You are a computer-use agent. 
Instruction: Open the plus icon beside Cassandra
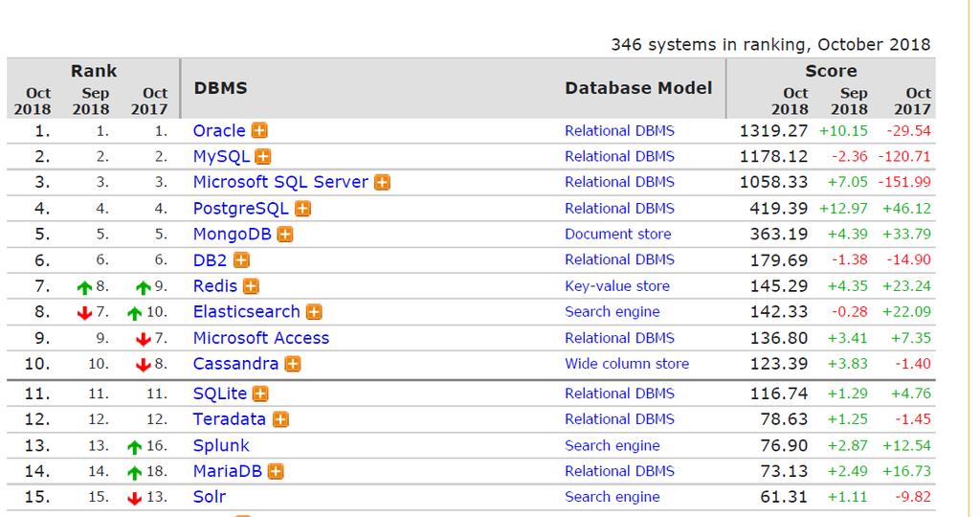click(x=293, y=364)
